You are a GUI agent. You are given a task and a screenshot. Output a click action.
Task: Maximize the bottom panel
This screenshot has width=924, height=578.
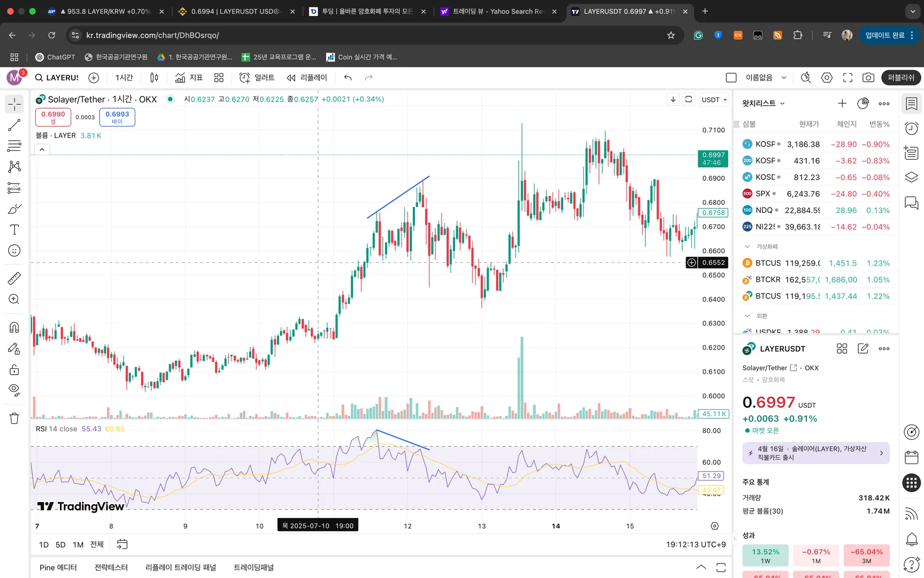721,567
